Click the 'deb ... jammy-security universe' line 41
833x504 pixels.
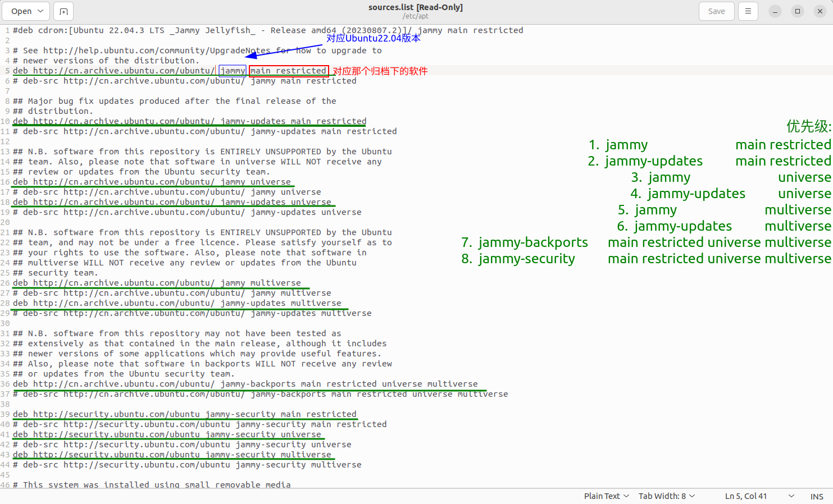[x=167, y=434]
